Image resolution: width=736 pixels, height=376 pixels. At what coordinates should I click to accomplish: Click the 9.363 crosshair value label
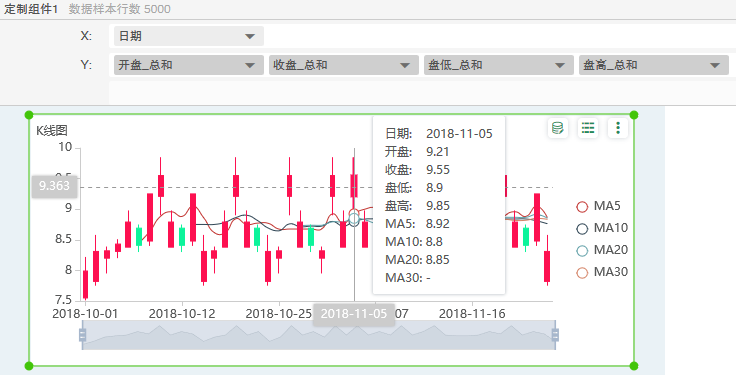pyautogui.click(x=54, y=186)
